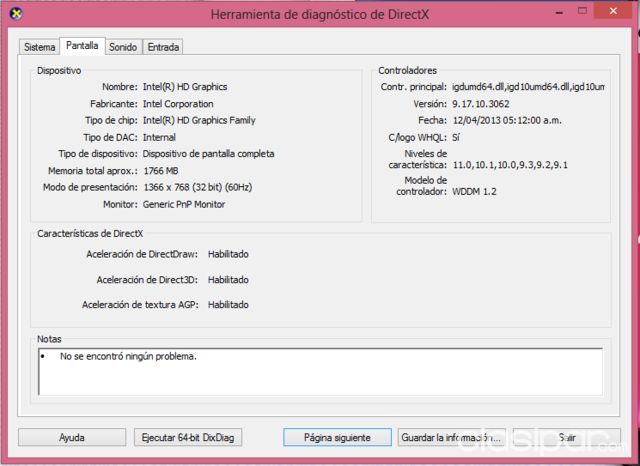This screenshot has width=640, height=466.
Task: Click Guardar la información button
Action: 451,437
